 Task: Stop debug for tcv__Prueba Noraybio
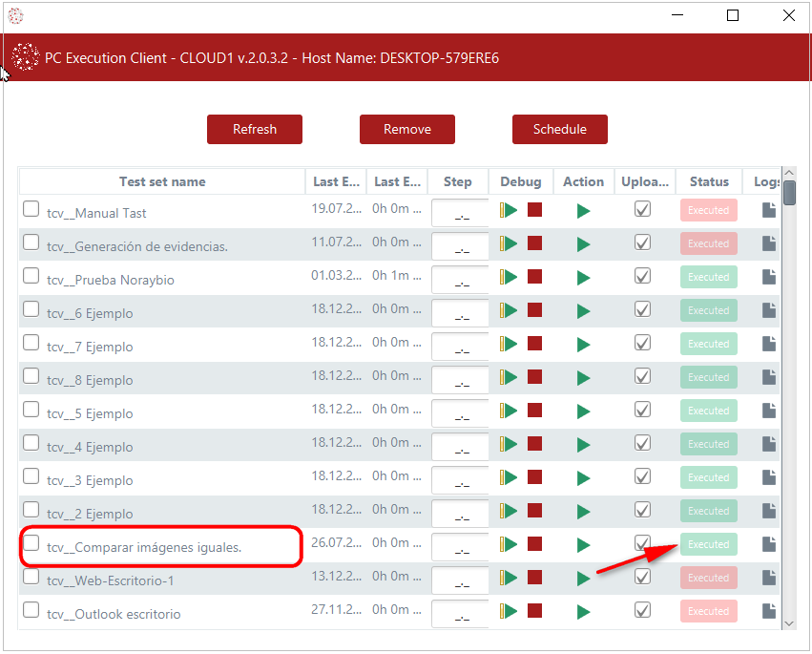point(534,277)
